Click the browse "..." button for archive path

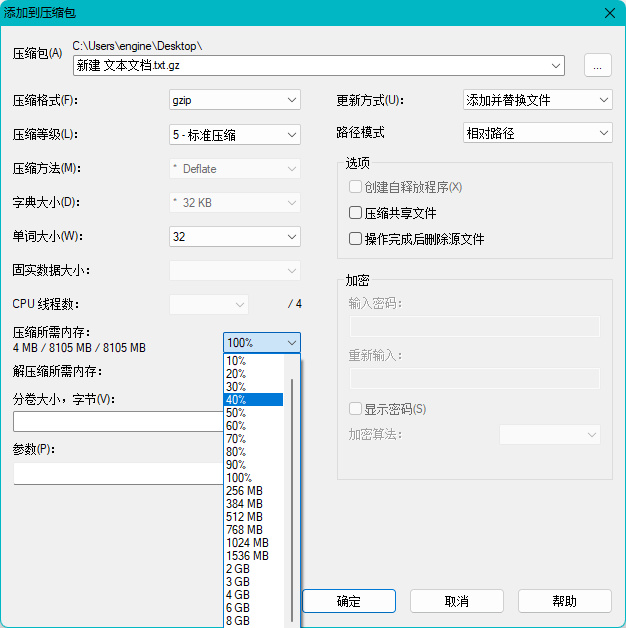tap(597, 65)
